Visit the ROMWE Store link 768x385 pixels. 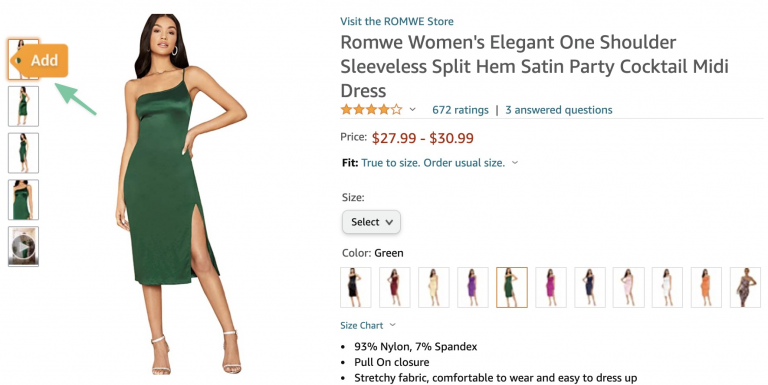[397, 21]
